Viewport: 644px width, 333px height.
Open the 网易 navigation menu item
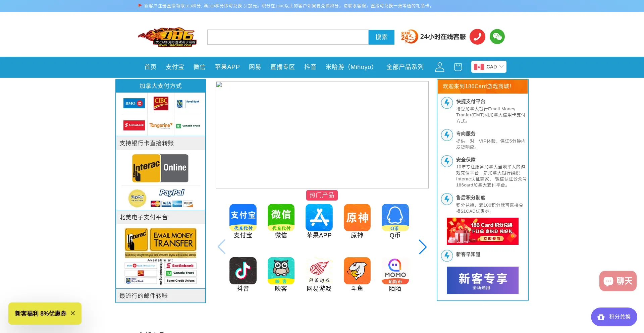255,67
